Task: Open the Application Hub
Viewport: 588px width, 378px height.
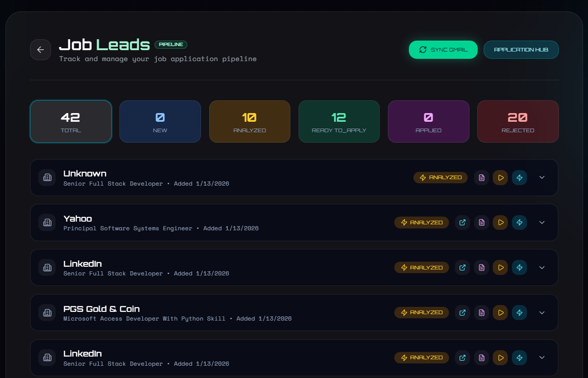Action: pos(521,50)
